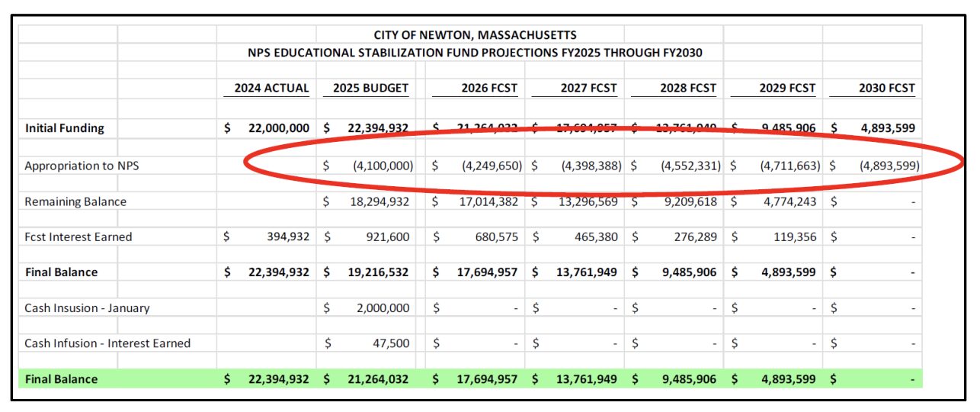Image resolution: width=980 pixels, height=412 pixels.
Task: Select Cash Infusion - Interest Earned label
Action: click(x=107, y=343)
